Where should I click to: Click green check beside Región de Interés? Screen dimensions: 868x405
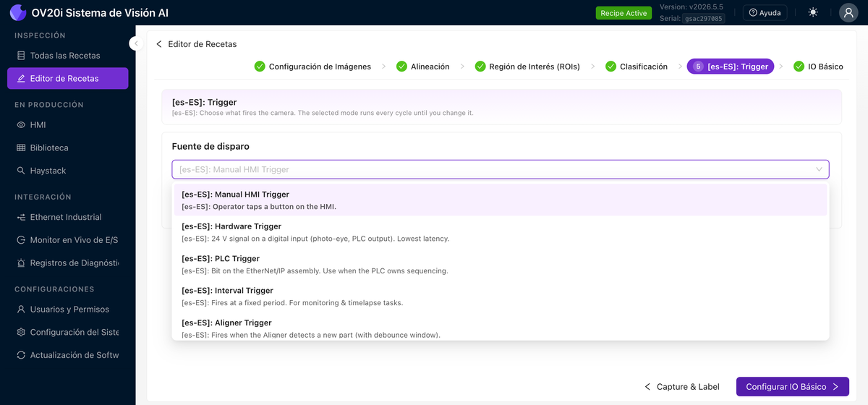pos(480,67)
